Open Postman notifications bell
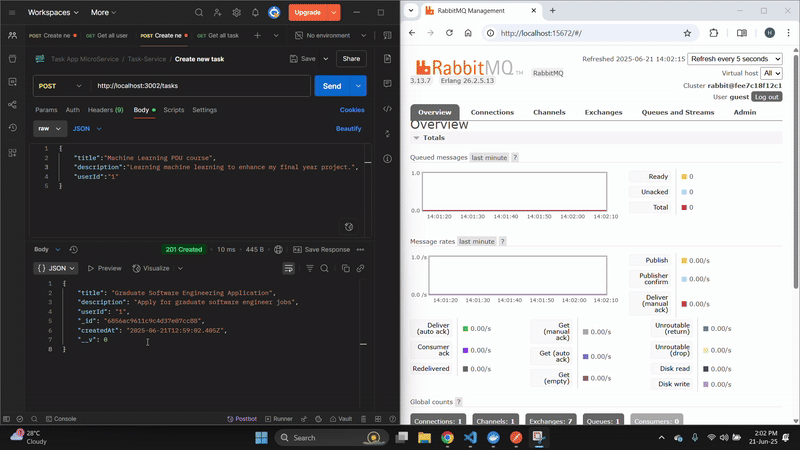Screen dimensions: 800x450 tap(254, 13)
